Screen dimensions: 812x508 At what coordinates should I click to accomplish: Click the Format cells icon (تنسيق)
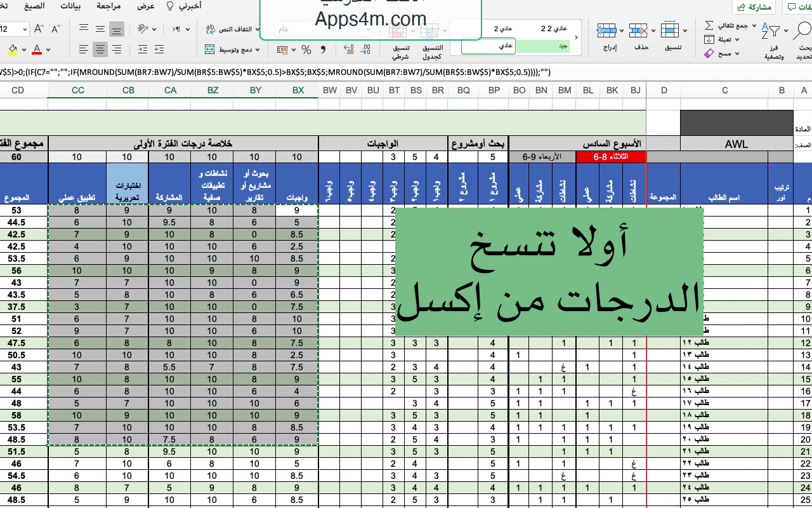click(x=670, y=30)
